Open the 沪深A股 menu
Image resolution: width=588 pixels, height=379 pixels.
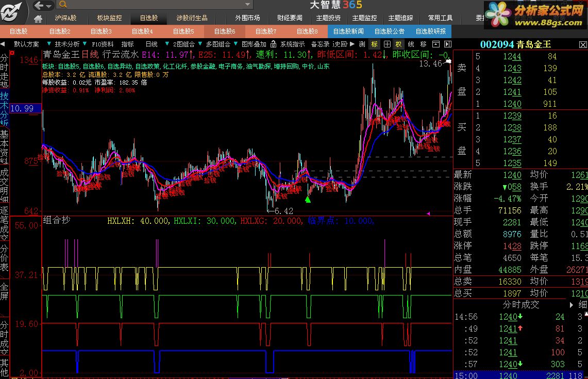pos(65,18)
